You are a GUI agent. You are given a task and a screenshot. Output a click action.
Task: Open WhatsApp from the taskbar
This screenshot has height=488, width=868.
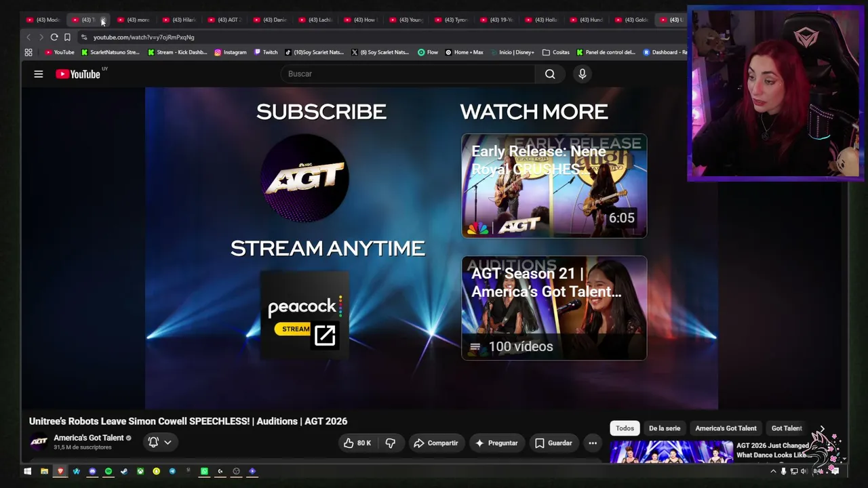pos(204,471)
